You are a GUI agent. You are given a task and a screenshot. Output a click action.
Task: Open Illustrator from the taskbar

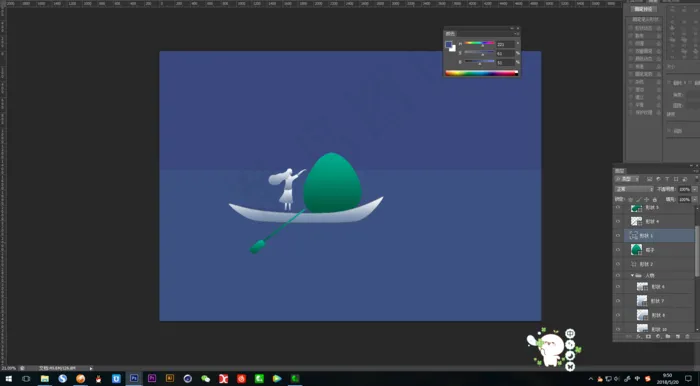tap(170, 378)
